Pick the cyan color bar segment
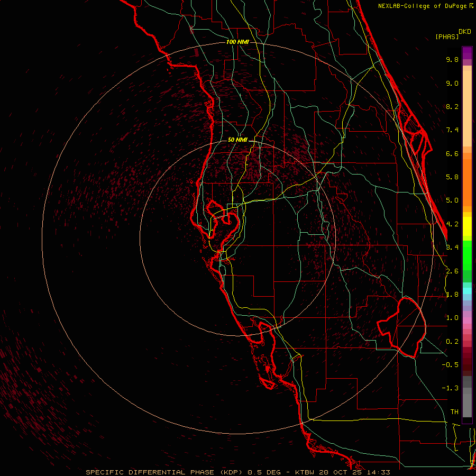Screen dimensions: 476x476 467,291
